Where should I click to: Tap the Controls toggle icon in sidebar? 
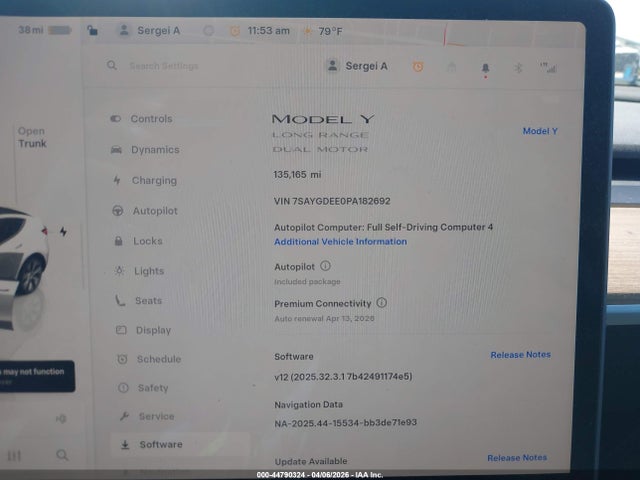(x=116, y=119)
